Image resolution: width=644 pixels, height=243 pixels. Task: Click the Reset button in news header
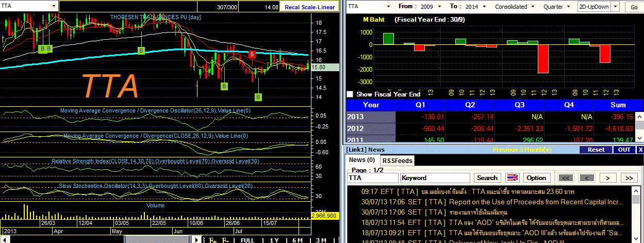(596, 150)
